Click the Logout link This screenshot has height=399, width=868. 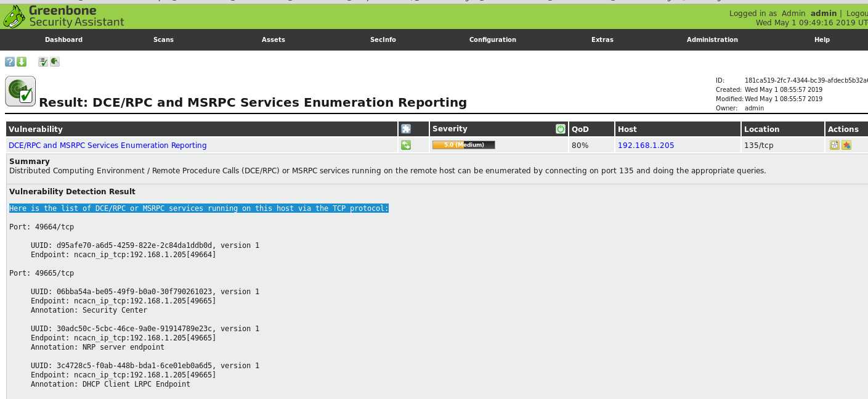click(x=857, y=13)
